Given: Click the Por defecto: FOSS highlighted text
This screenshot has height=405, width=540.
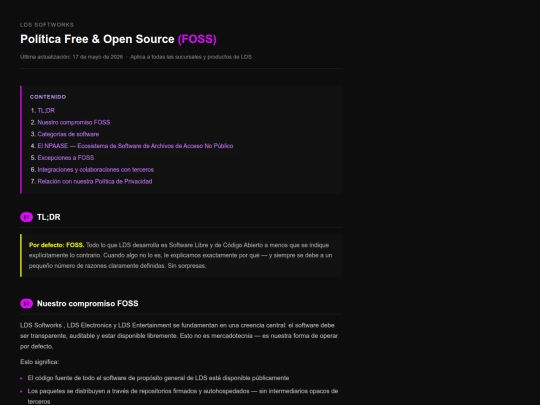Looking at the screenshot, I should [56, 245].
